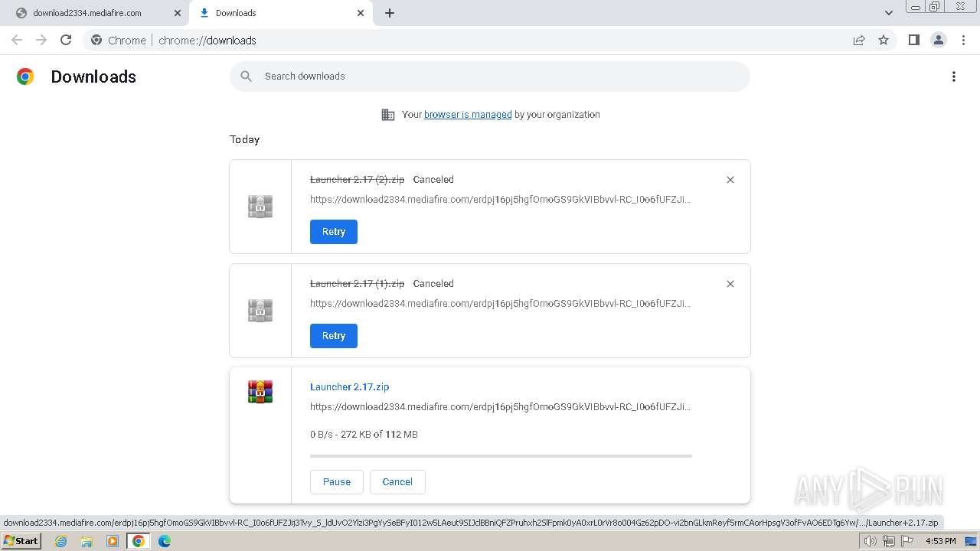Image resolution: width=980 pixels, height=551 pixels.
Task: Click file icon for Launcher 2.17 (2).zip
Action: pyautogui.click(x=260, y=207)
